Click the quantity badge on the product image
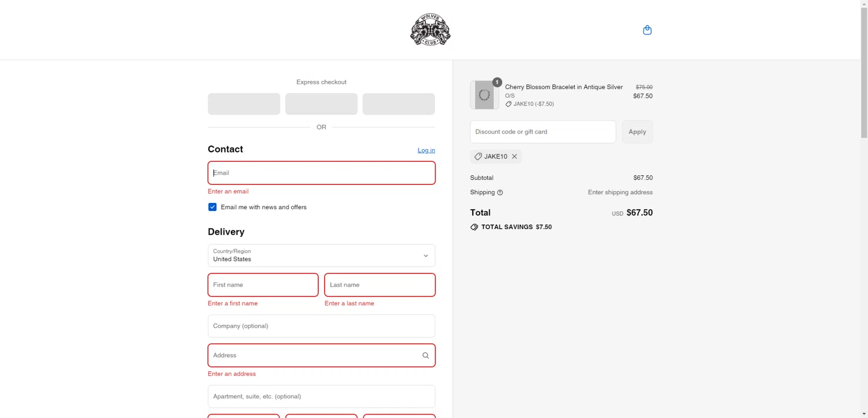This screenshot has width=868, height=418. coord(497,82)
